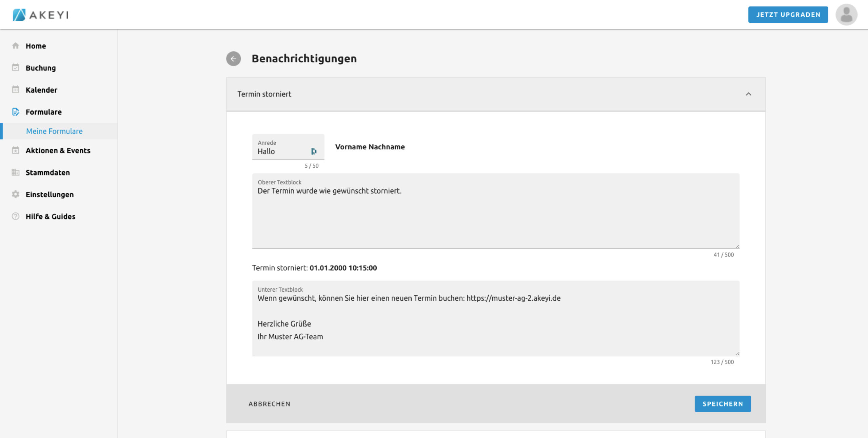868x438 pixels.
Task: Collapse the Termin storniert section chevron
Action: [748, 94]
